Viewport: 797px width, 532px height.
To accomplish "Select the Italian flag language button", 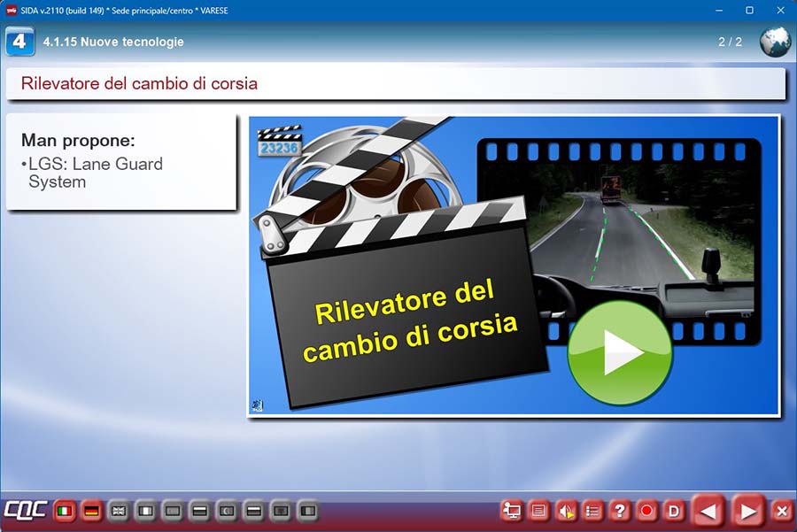I will point(64,511).
